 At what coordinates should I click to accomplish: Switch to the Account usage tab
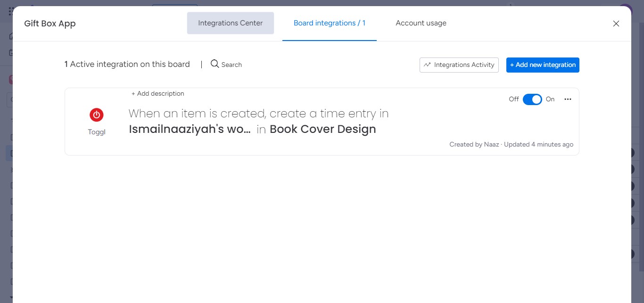point(421,23)
